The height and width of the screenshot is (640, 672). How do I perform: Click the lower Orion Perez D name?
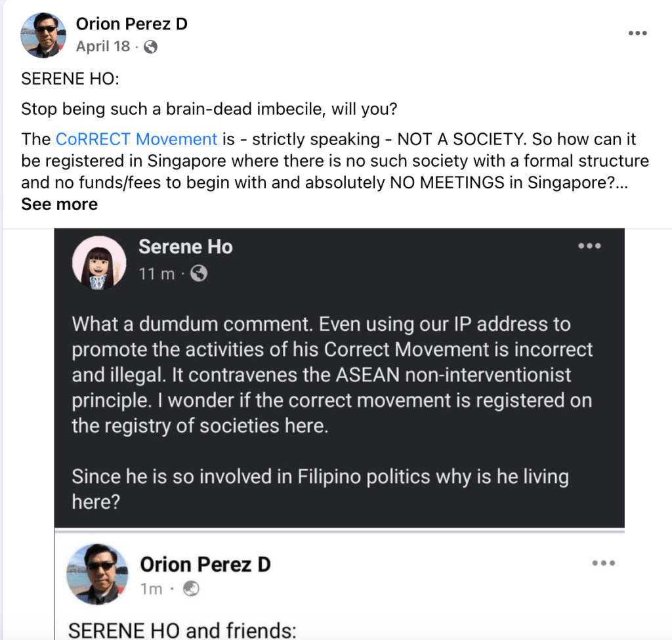(205, 565)
